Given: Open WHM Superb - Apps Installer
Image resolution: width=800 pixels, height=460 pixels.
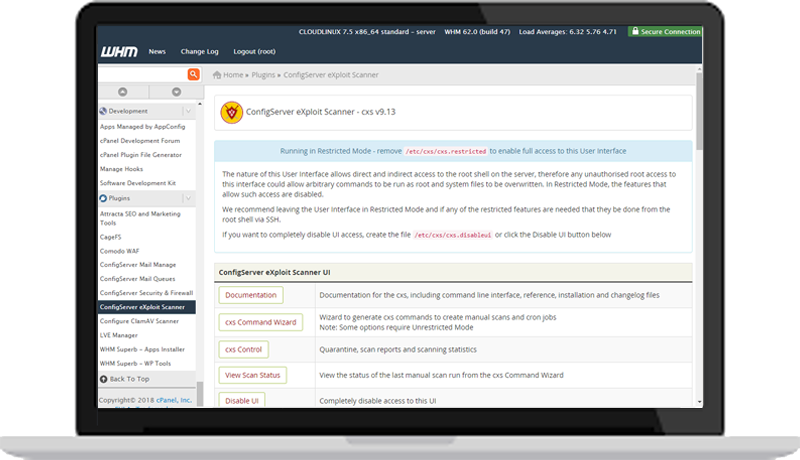Looking at the screenshot, I should click(142, 349).
